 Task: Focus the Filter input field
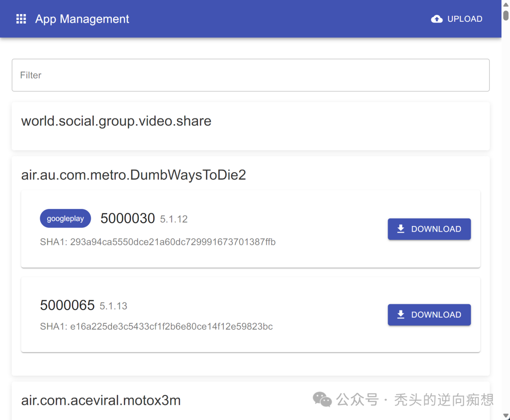pos(250,75)
